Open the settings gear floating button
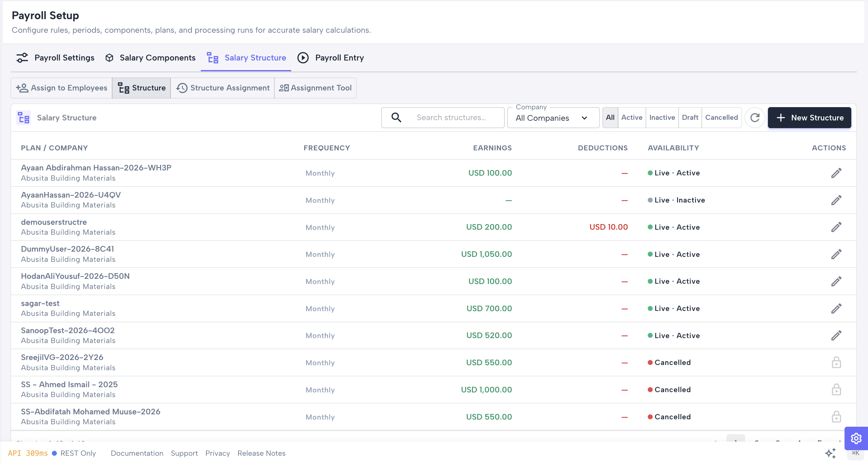 point(856,438)
